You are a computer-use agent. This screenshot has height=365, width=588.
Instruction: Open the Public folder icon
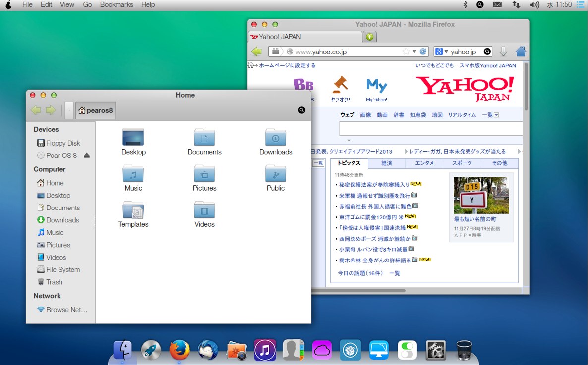tap(276, 173)
